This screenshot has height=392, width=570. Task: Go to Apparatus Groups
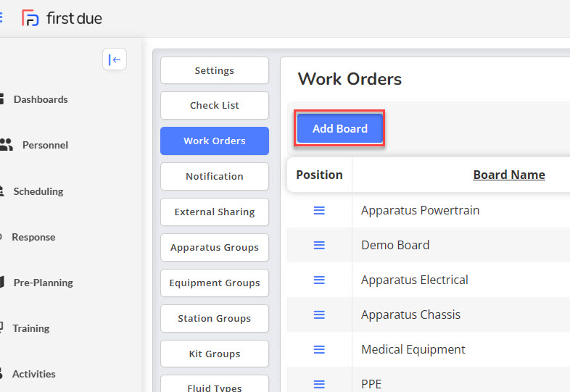(x=215, y=247)
